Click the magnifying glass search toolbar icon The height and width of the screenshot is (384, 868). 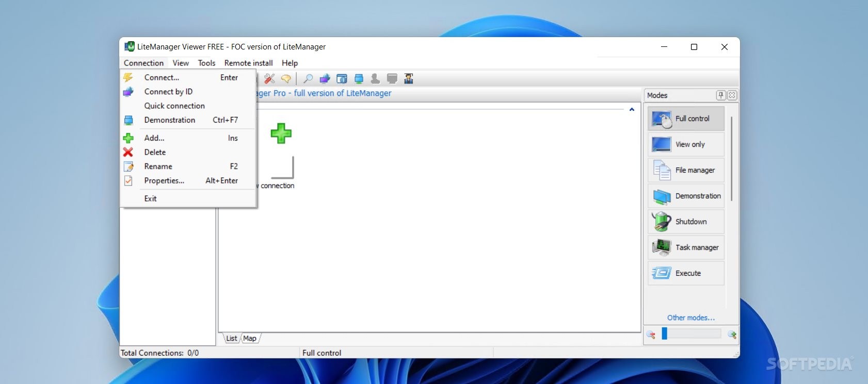pos(308,79)
